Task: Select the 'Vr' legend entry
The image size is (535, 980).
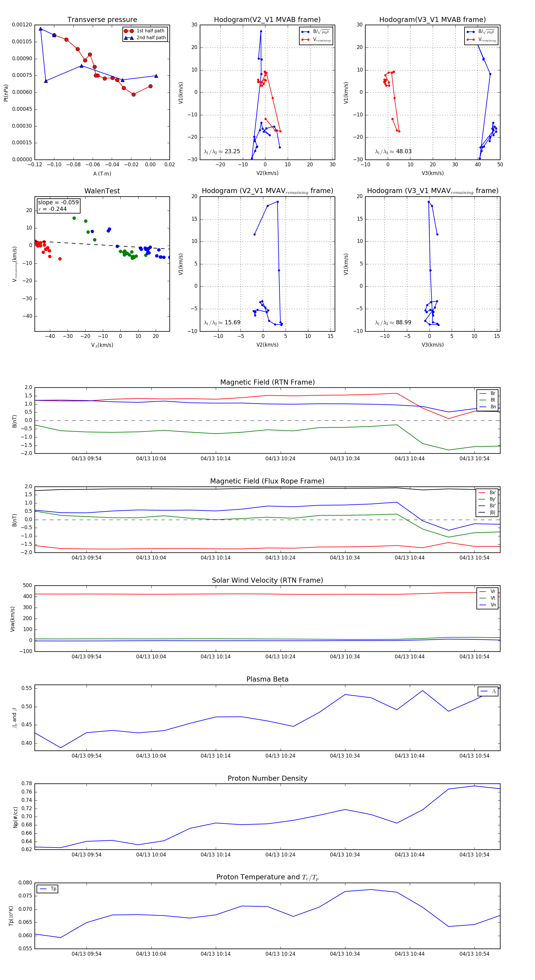Action: (x=488, y=592)
